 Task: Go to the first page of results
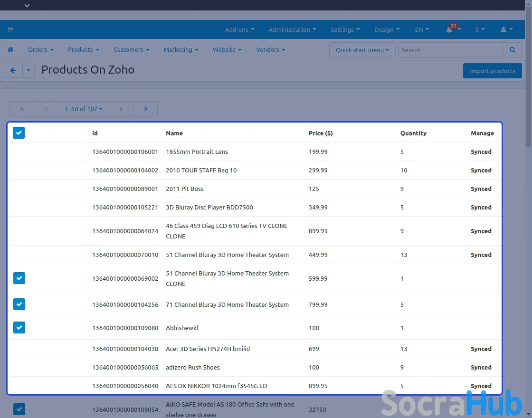(x=22, y=109)
